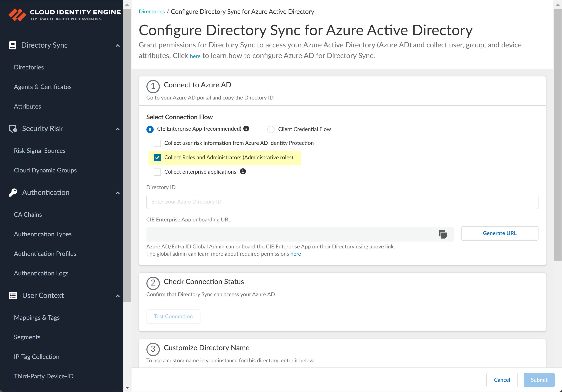Enable Collect user risk information checkbox
The height and width of the screenshot is (392, 562).
157,143
